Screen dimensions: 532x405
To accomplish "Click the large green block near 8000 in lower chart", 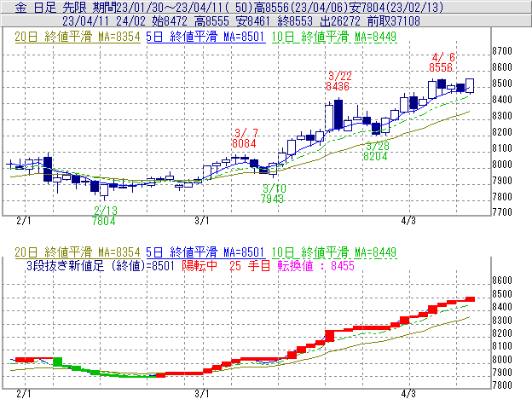I will [58, 362].
